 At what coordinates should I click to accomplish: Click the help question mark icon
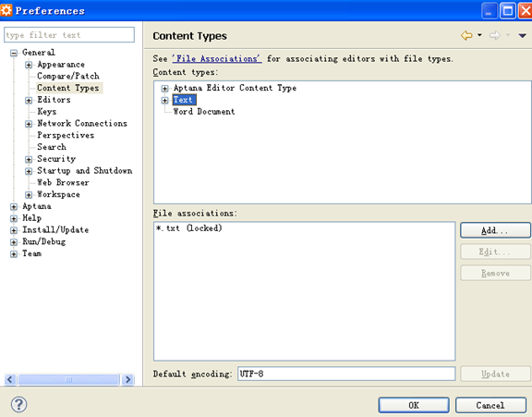(x=19, y=404)
